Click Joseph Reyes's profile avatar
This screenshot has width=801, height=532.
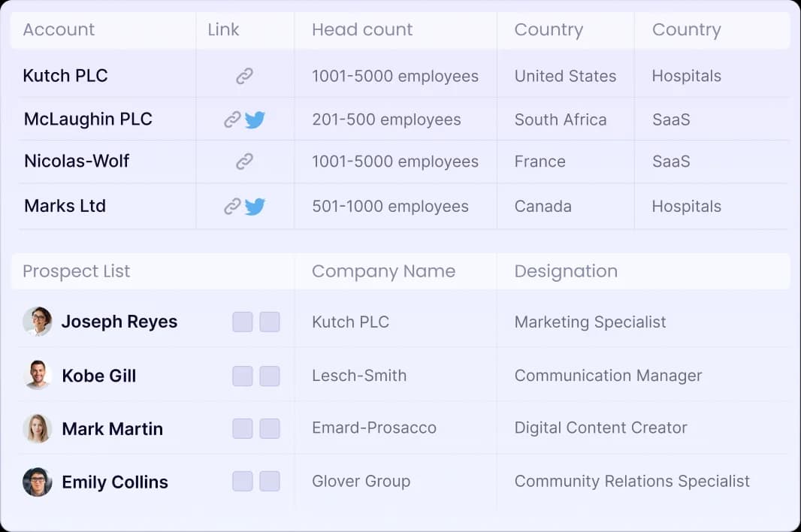pyautogui.click(x=37, y=322)
